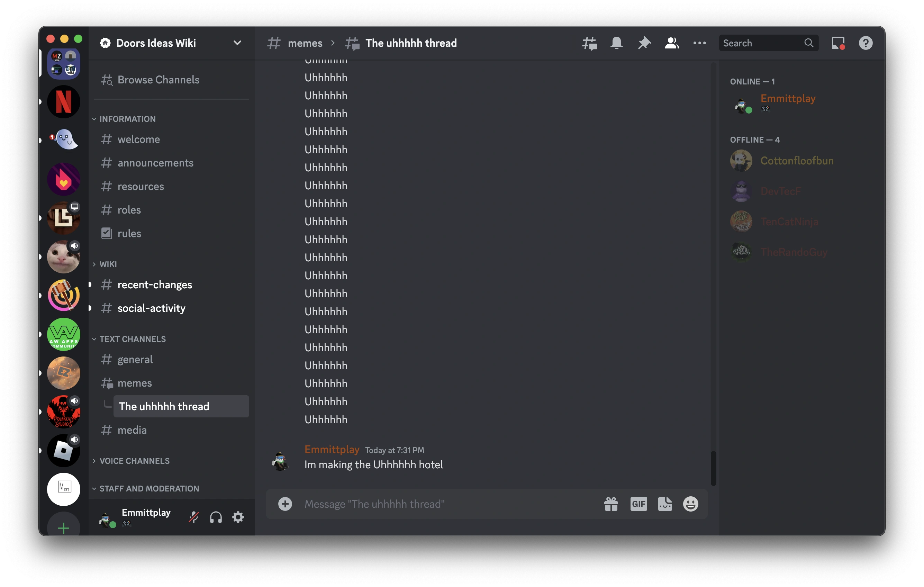924x587 pixels.
Task: Click the help question mark icon
Action: pos(866,43)
